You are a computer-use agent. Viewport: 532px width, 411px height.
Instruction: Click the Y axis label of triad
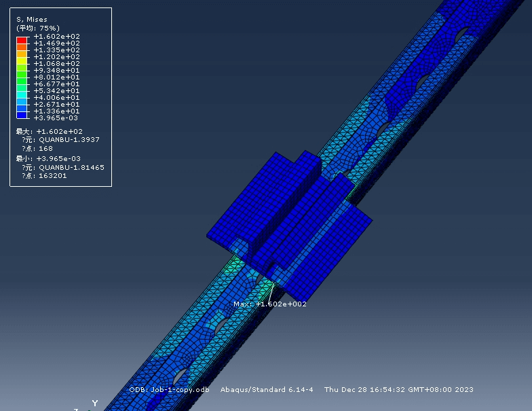(x=94, y=404)
